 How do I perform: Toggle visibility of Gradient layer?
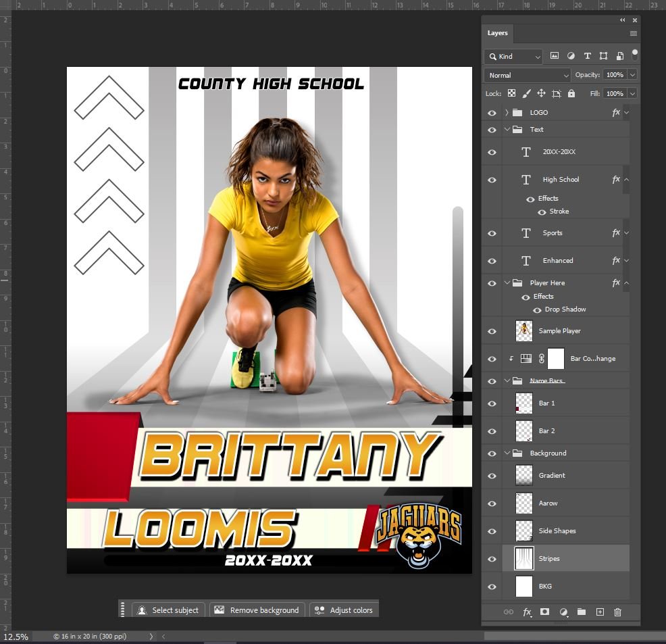coord(492,476)
